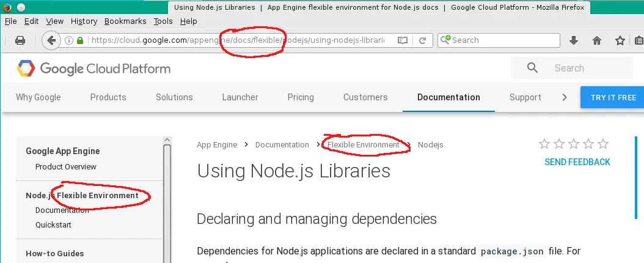Open Flexible Environment breadcrumb link
The height and width of the screenshot is (263, 644).
click(x=364, y=144)
